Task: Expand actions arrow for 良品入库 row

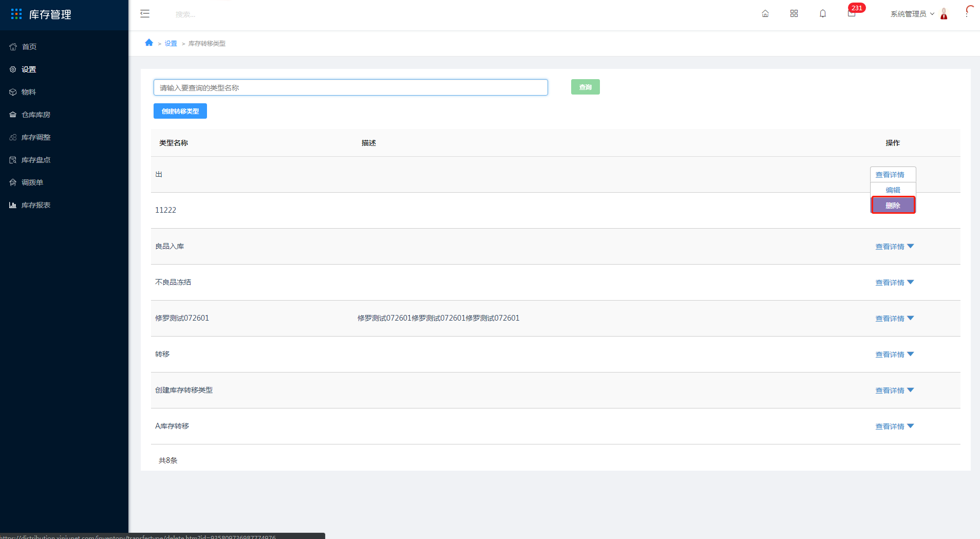Action: tap(911, 246)
